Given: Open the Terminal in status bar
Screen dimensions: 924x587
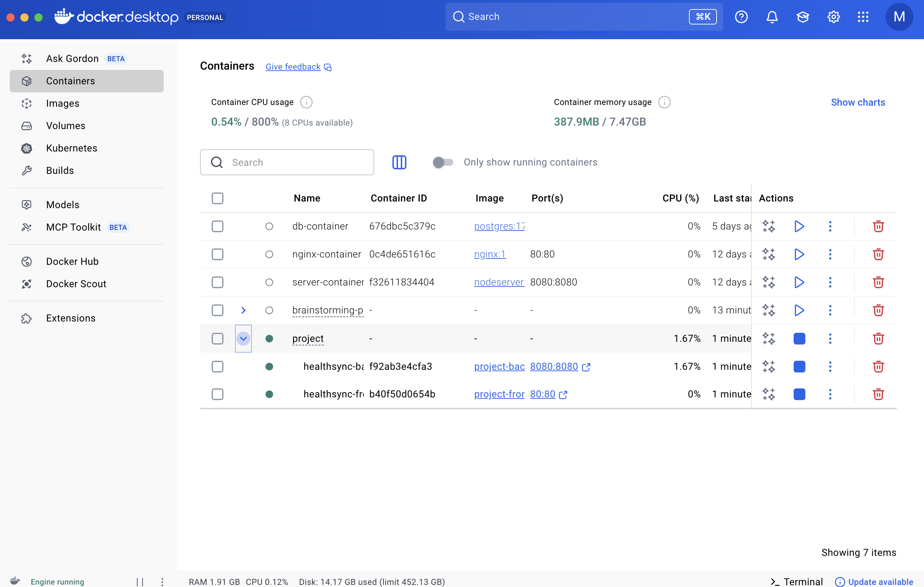Looking at the screenshot, I should (797, 581).
